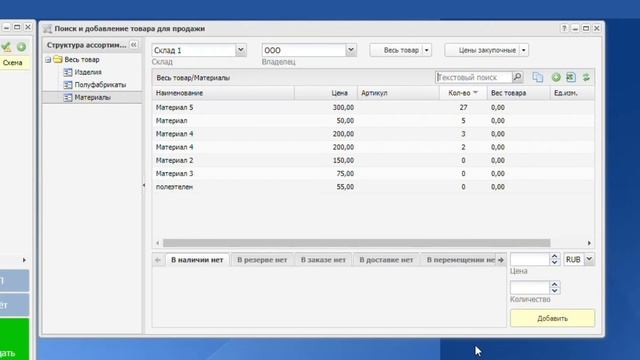
Task: Click the copy documents icon in toolbar
Action: click(x=538, y=77)
